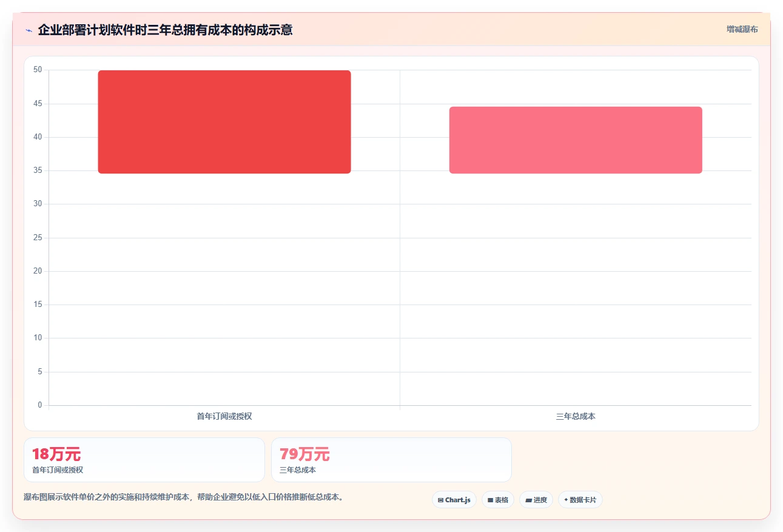Click the lightning icon beside the title
This screenshot has width=783, height=532.
[x=29, y=30]
